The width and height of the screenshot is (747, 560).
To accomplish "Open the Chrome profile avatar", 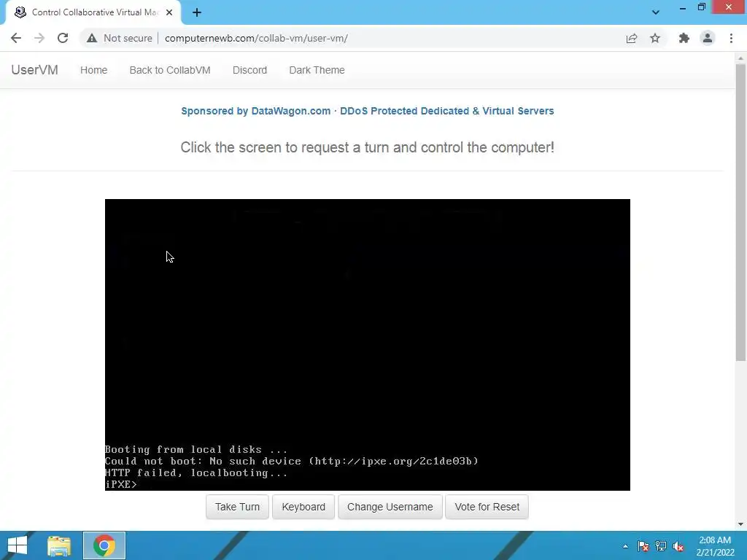I will [708, 38].
